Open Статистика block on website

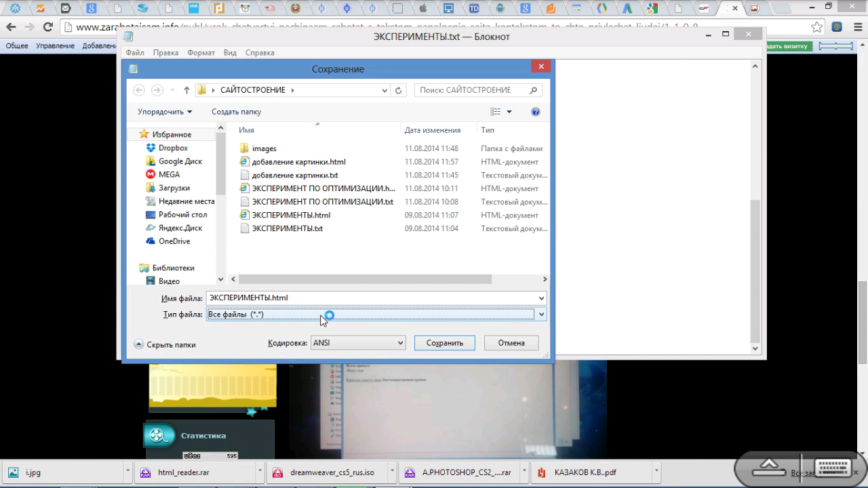[x=203, y=436]
